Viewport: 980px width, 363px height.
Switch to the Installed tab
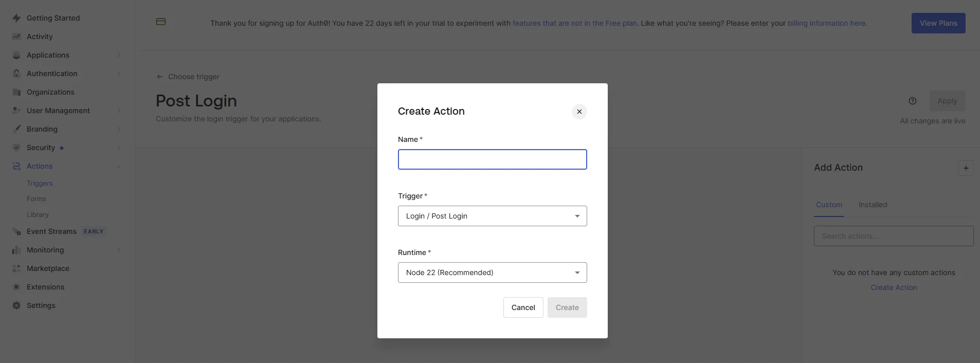pyautogui.click(x=873, y=205)
